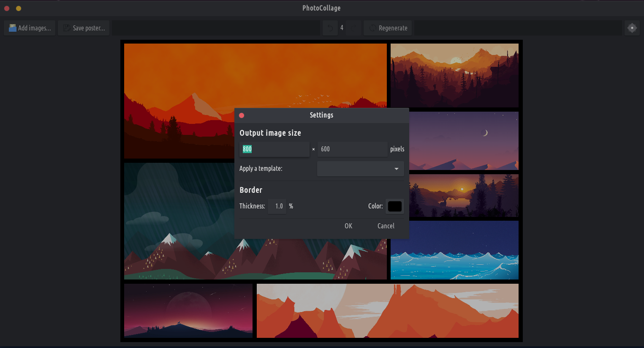Open the border Color swatch picker
The image size is (644, 348).
pos(395,206)
